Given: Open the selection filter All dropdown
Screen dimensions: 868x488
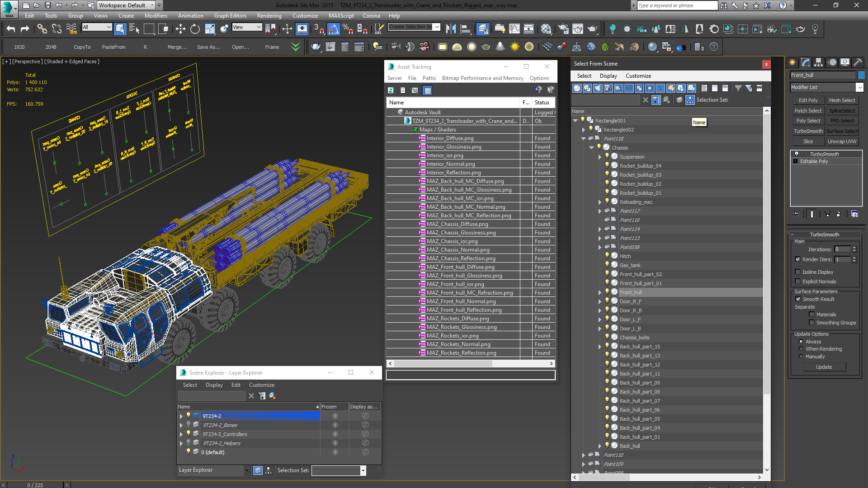Looking at the screenshot, I should [x=97, y=27].
